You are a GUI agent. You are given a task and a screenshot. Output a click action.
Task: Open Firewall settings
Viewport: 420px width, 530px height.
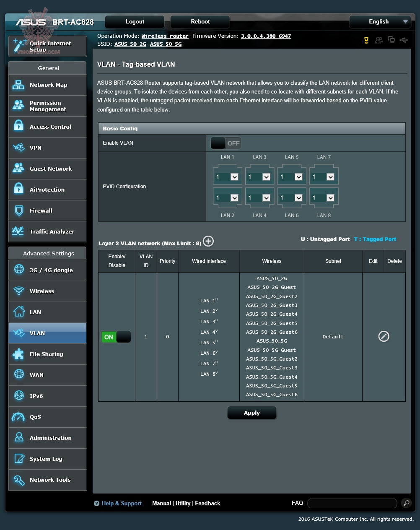48,210
